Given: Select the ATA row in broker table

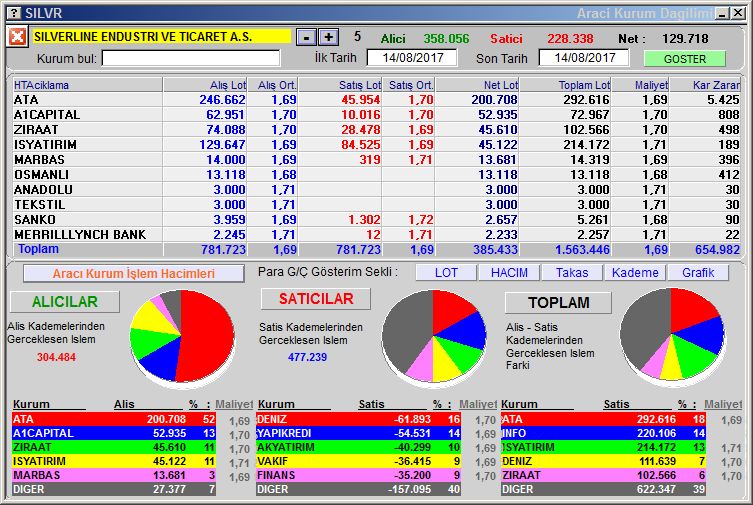Looking at the screenshot, I should point(376,100).
